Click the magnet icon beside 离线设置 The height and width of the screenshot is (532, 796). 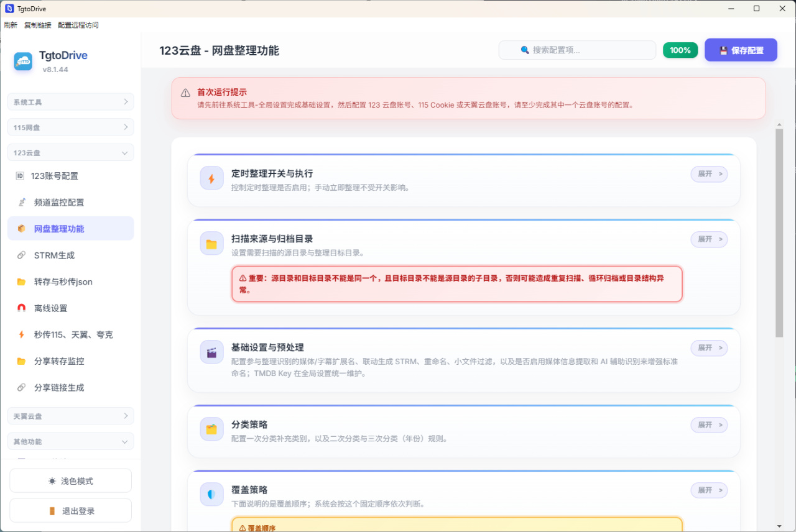pos(22,308)
